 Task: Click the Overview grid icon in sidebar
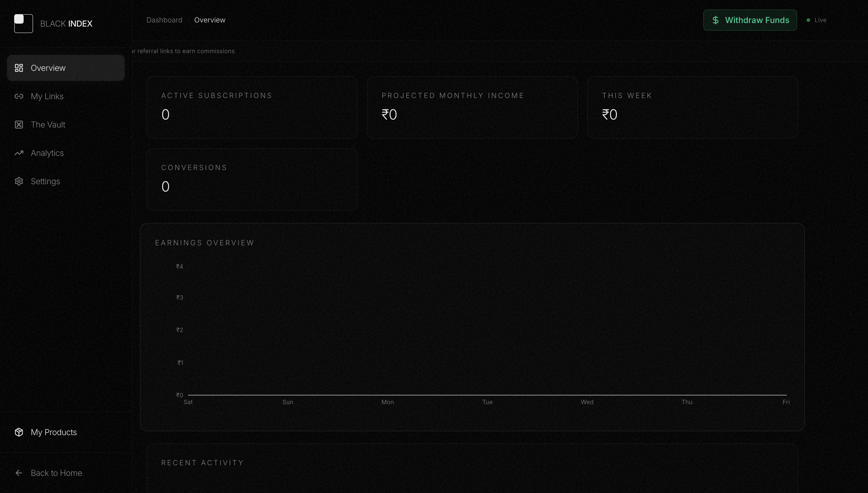pyautogui.click(x=19, y=68)
